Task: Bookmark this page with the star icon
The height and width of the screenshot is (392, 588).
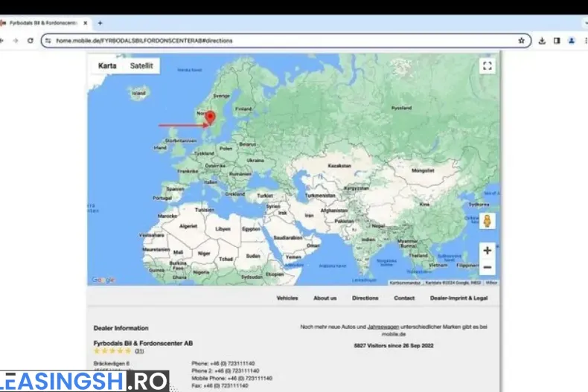Action: (x=521, y=40)
